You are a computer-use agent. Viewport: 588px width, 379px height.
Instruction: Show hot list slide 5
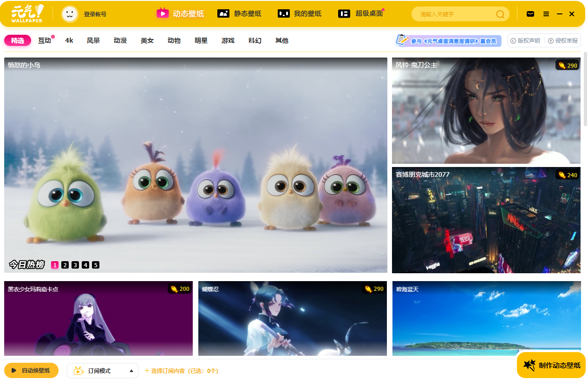click(96, 265)
